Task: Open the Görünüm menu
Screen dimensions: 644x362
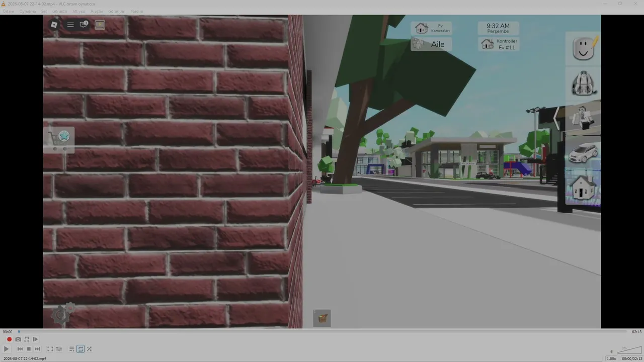Action: click(x=117, y=11)
